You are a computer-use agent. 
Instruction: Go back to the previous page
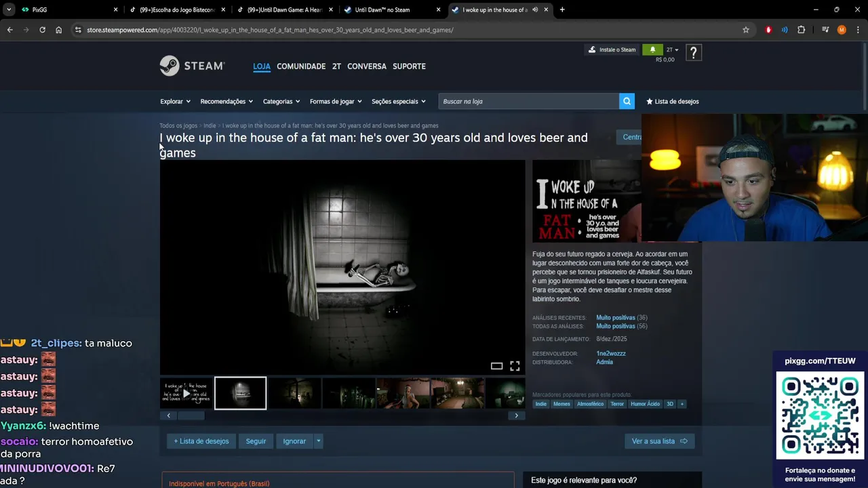(9, 30)
